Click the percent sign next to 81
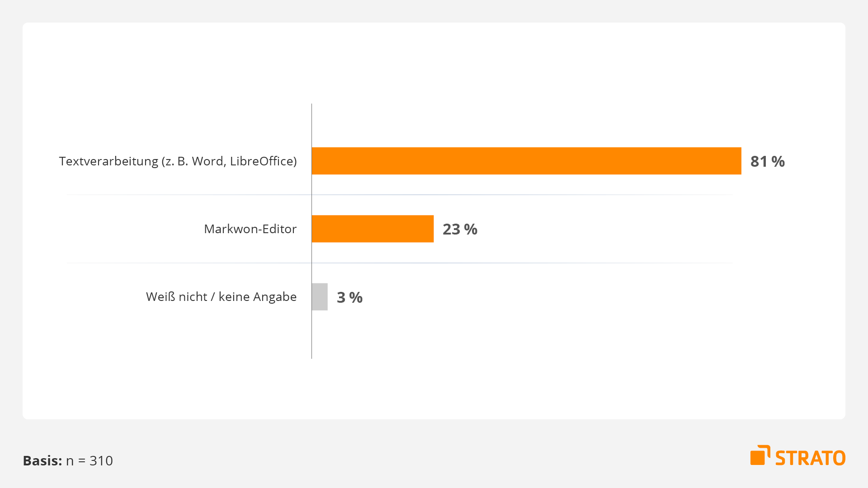Viewport: 868px width, 488px height. pos(778,161)
